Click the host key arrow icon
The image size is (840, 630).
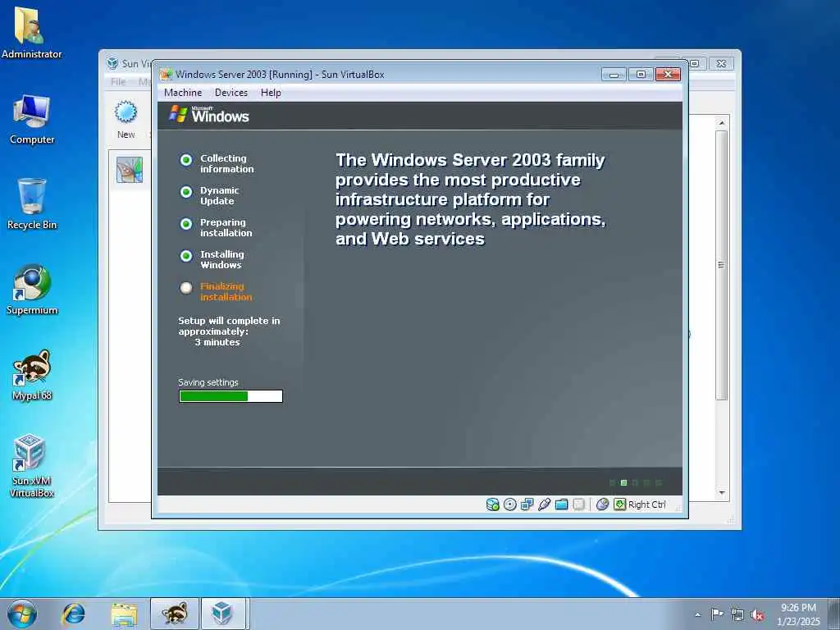(620, 504)
